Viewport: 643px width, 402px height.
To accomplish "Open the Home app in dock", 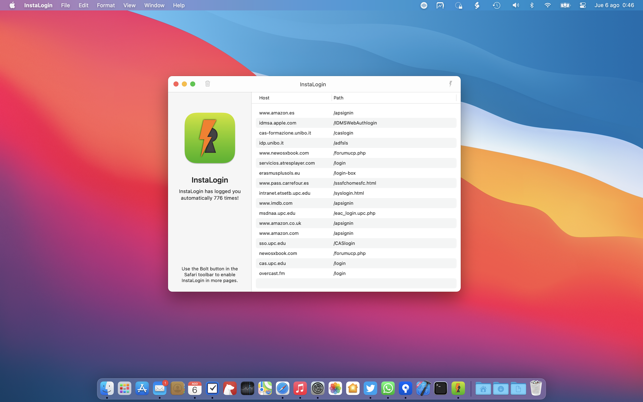I will point(353,388).
